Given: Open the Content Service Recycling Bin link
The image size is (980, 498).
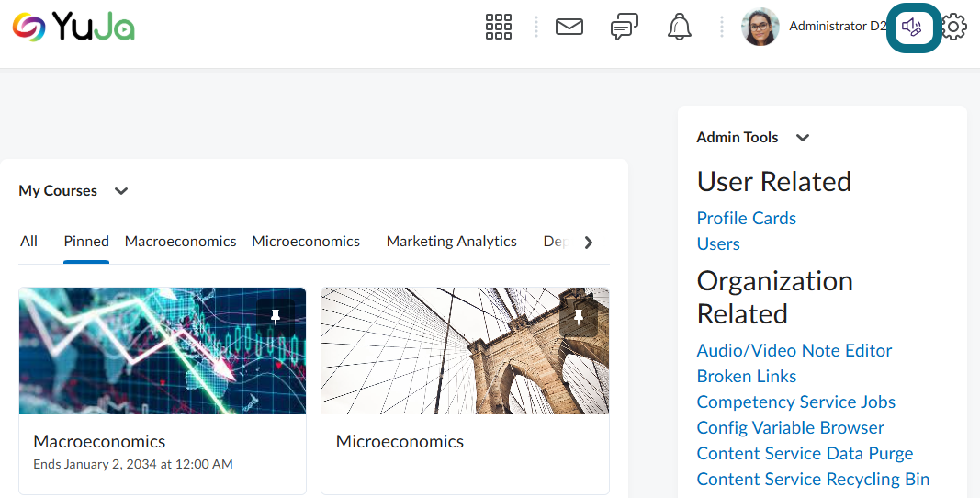Looking at the screenshot, I should click(x=813, y=479).
